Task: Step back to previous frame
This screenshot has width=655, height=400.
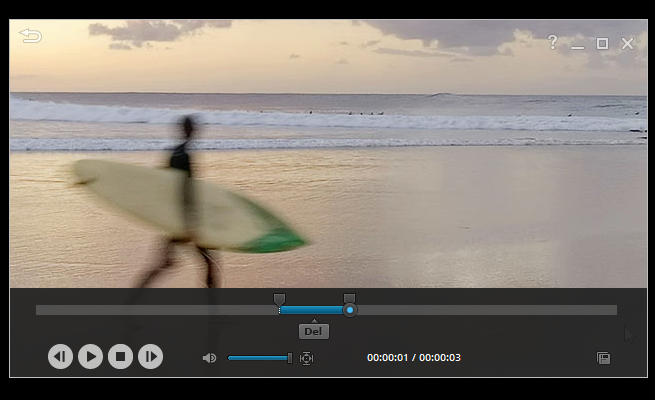Action: tap(61, 357)
